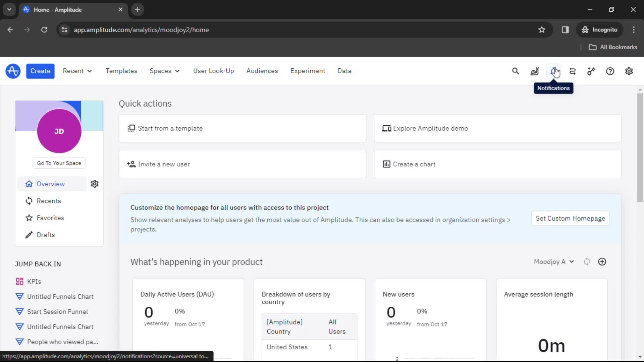This screenshot has width=644, height=362.
Task: Expand the Spaces dropdown menu
Action: (165, 71)
